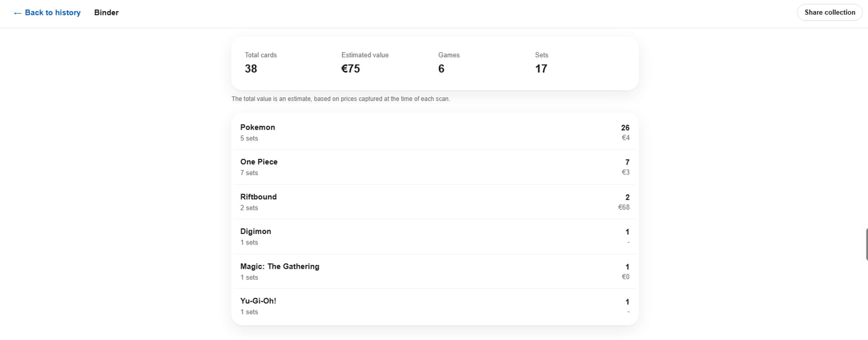Open the Magic: The Gathering row
The image size is (868, 340).
[435, 271]
